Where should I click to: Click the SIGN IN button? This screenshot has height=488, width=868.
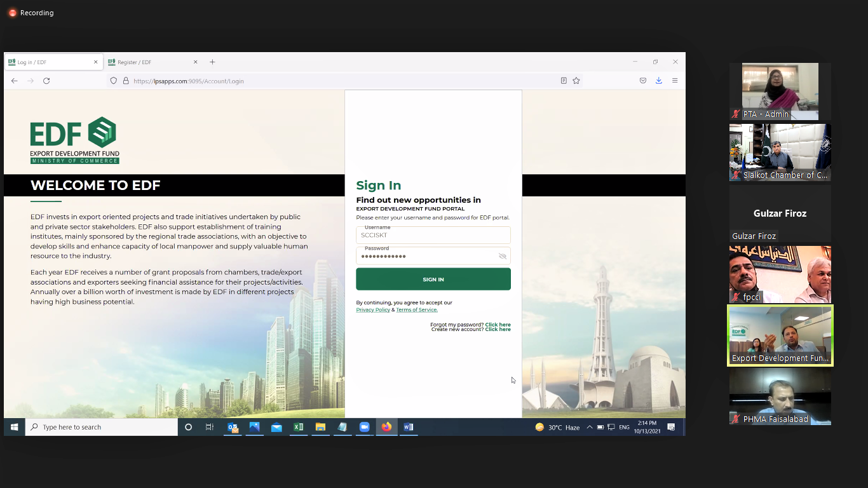(433, 279)
